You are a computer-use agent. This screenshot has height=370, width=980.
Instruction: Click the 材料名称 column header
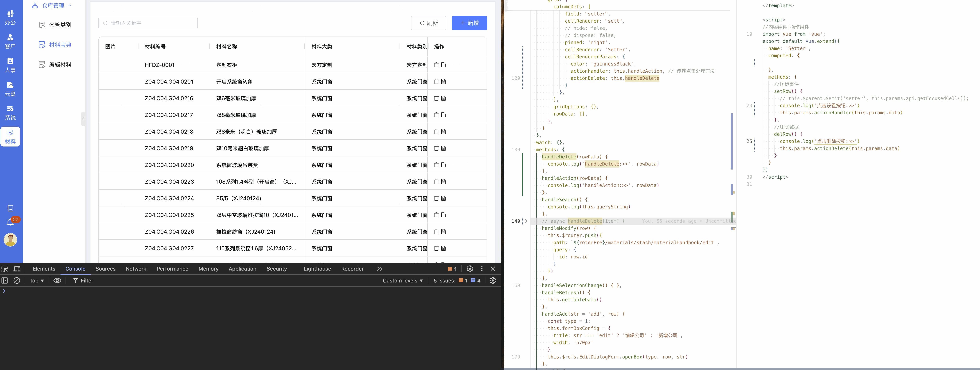click(227, 46)
